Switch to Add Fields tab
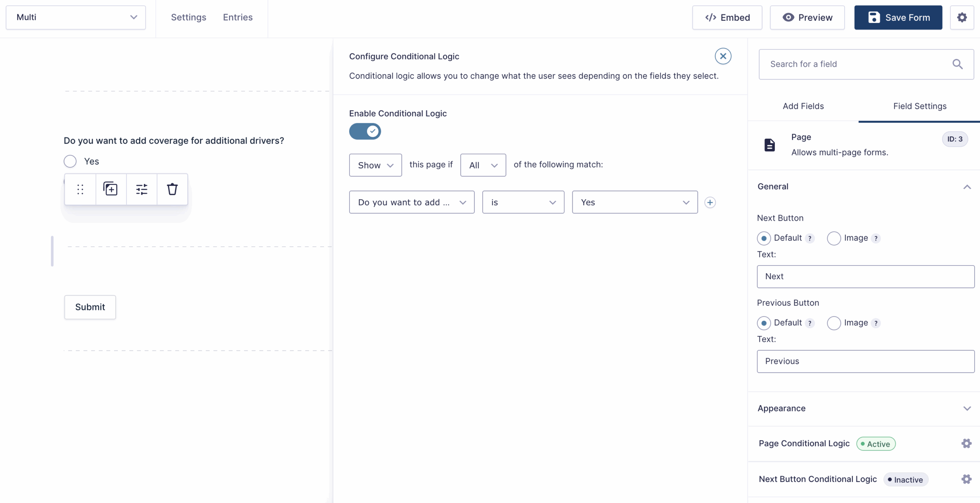 click(803, 106)
